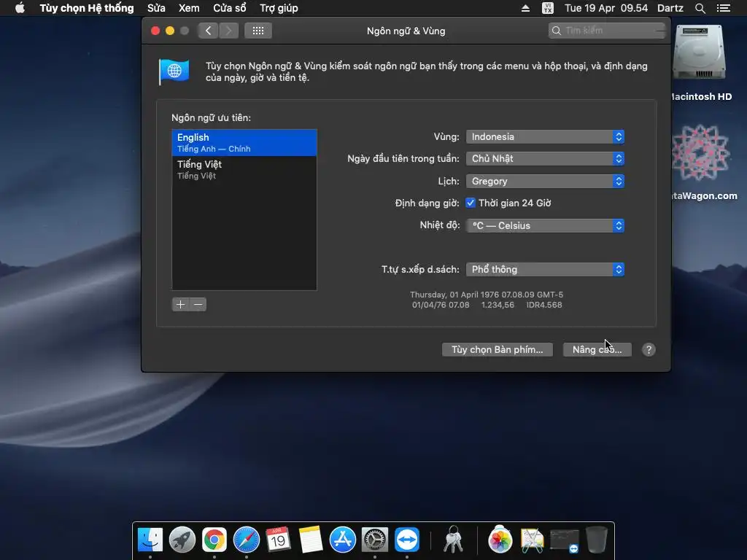This screenshot has width=747, height=560.
Task: Open Safari from the Dock
Action: [247, 540]
